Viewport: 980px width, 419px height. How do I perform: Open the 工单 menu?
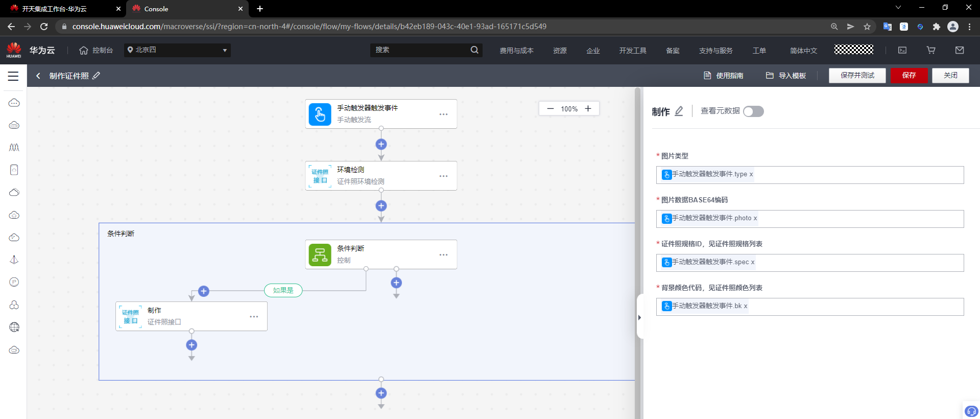[759, 51]
